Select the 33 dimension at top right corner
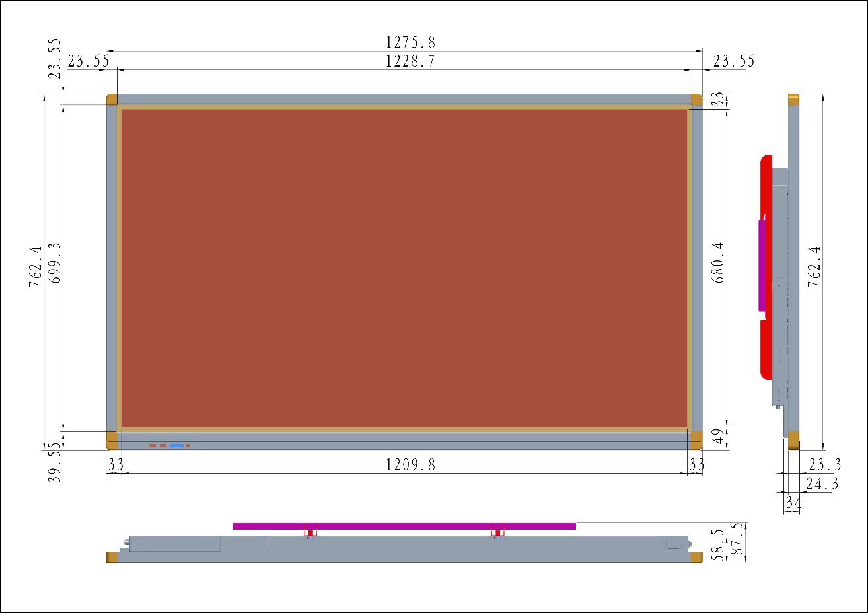This screenshot has width=868, height=613. pos(718,100)
